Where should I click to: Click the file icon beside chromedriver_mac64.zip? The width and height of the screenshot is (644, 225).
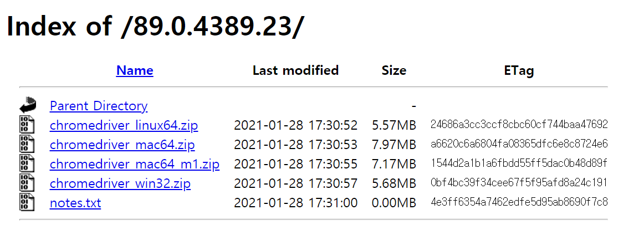coord(28,145)
